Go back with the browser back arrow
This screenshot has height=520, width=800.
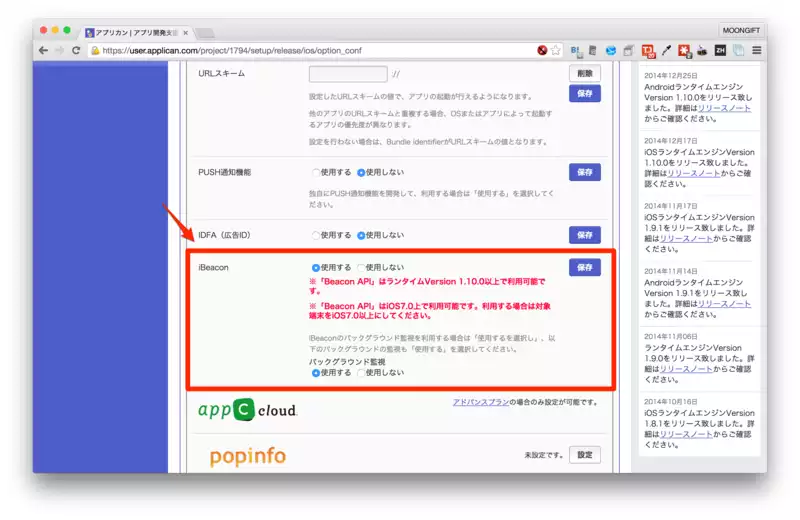[x=43, y=51]
